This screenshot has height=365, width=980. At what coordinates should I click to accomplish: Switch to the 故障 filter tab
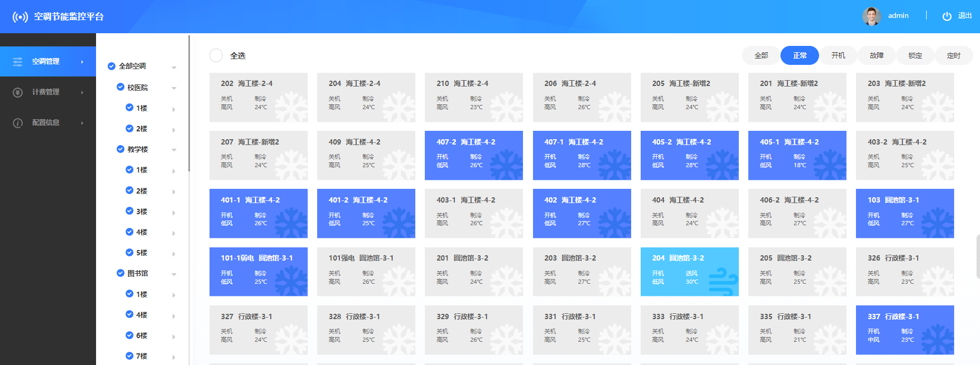tap(877, 55)
